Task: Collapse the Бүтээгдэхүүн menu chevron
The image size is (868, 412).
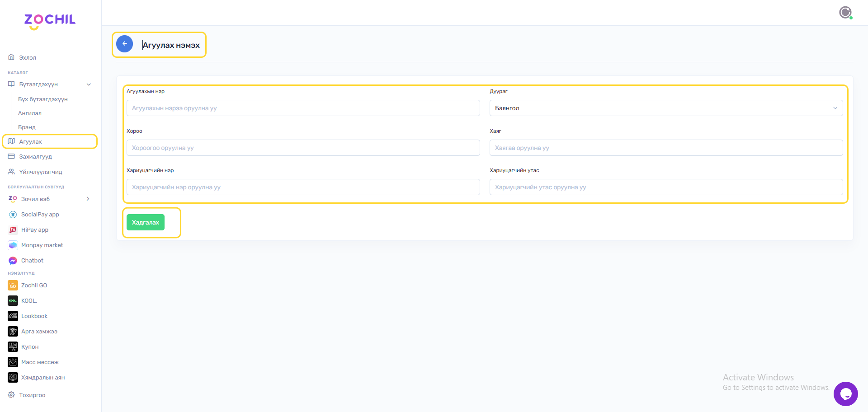Action: [x=89, y=84]
